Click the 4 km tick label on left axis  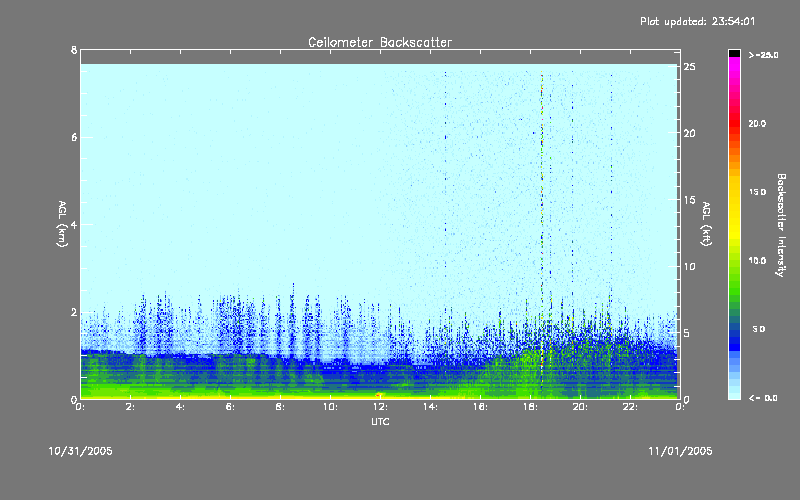tap(74, 224)
